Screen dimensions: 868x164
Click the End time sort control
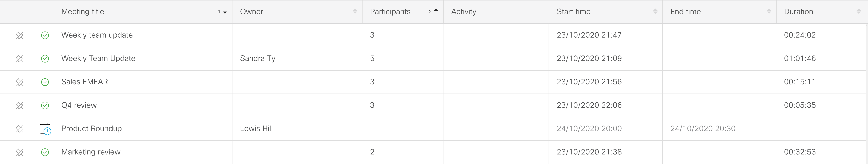point(769,11)
